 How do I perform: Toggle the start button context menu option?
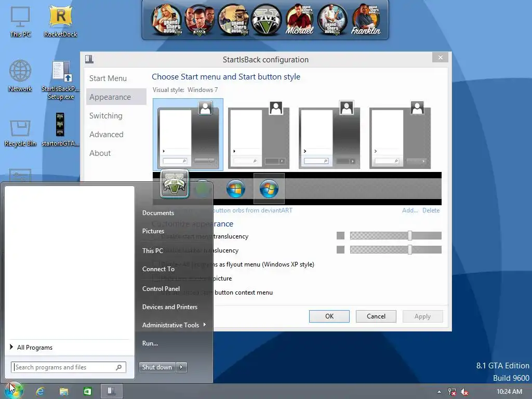tap(213, 292)
